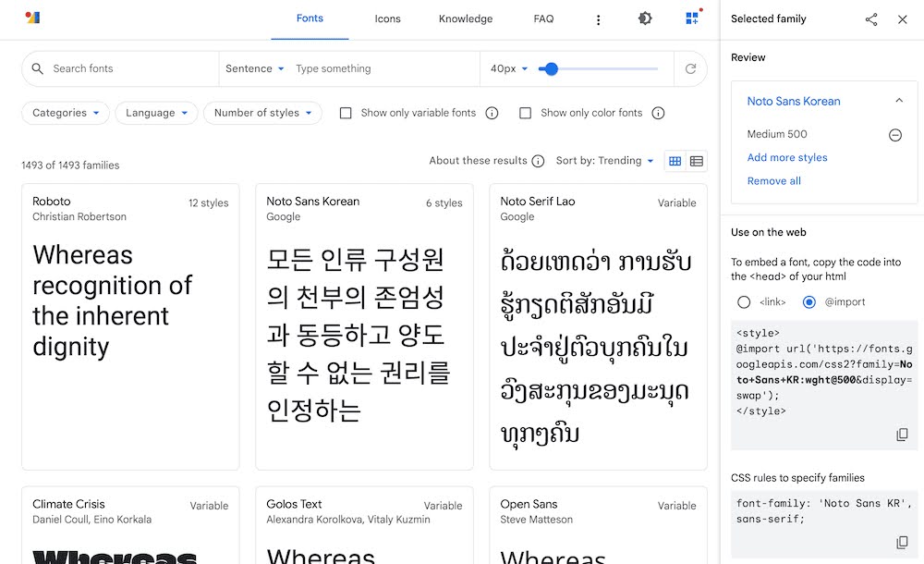Click About these results text
Image resolution: width=924 pixels, height=564 pixels.
click(478, 161)
